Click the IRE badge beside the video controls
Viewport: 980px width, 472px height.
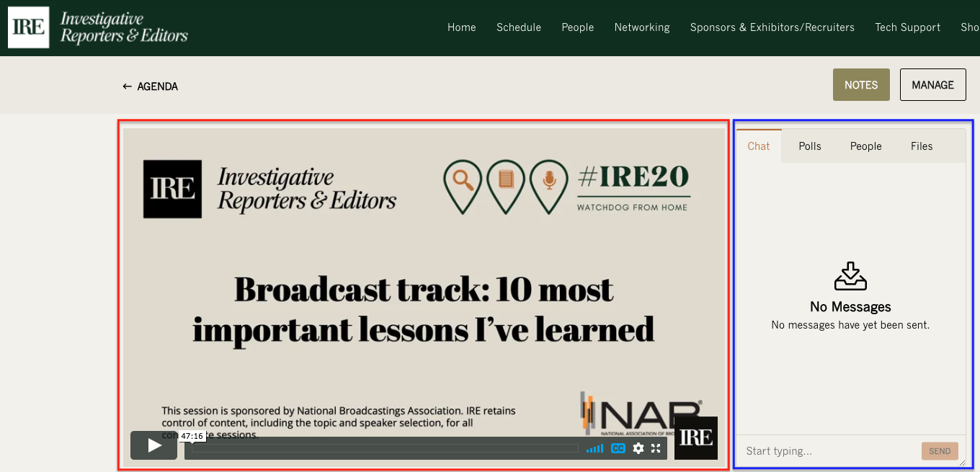tap(695, 438)
